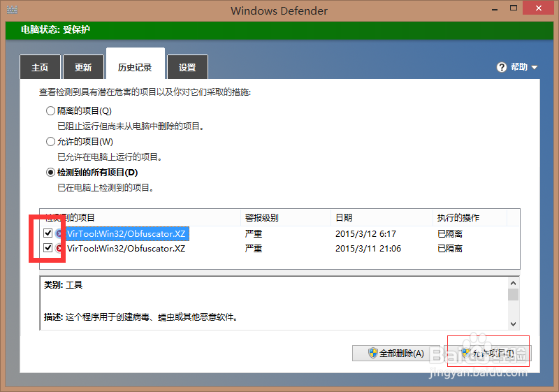559x392 pixels.
Task: Close the Windows Defender window
Action: tap(538, 8)
